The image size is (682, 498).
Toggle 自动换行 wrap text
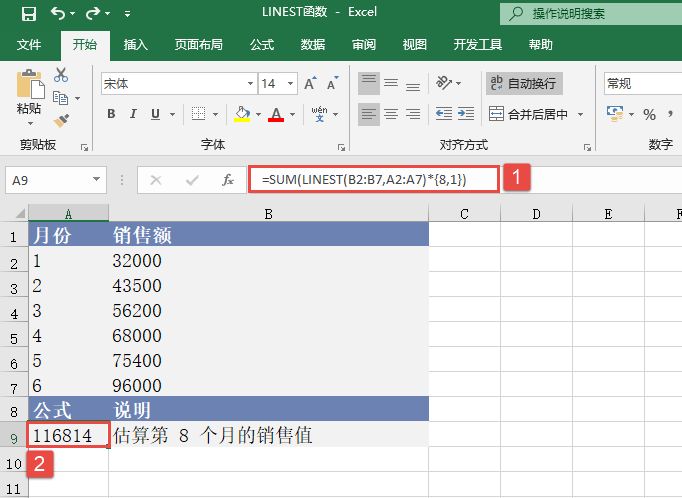coord(523,83)
